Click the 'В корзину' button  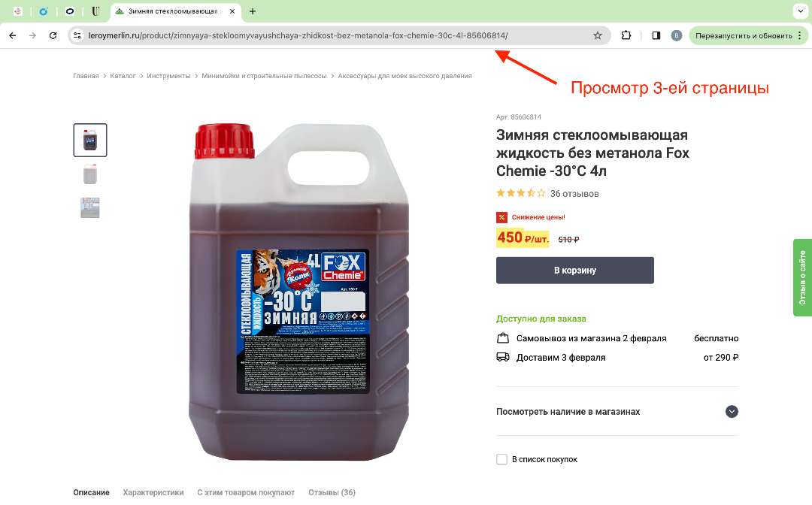[574, 270]
